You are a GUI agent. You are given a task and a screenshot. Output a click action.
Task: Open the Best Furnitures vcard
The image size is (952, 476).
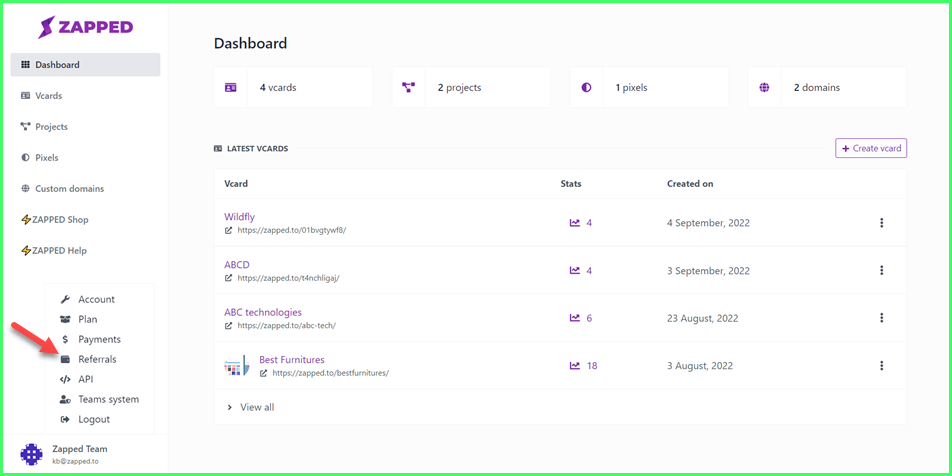(292, 360)
